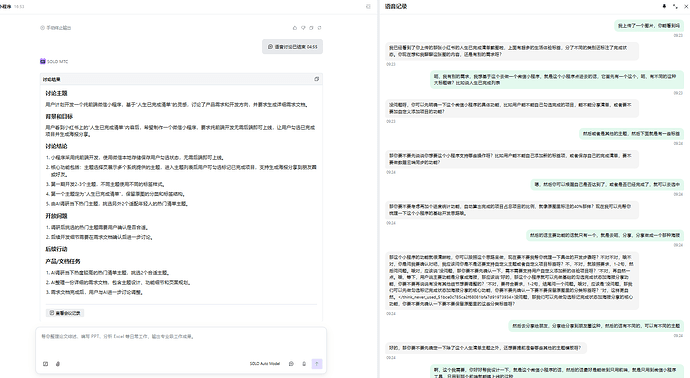
Task: Click the 讨论主题 heading
Action: (56, 93)
